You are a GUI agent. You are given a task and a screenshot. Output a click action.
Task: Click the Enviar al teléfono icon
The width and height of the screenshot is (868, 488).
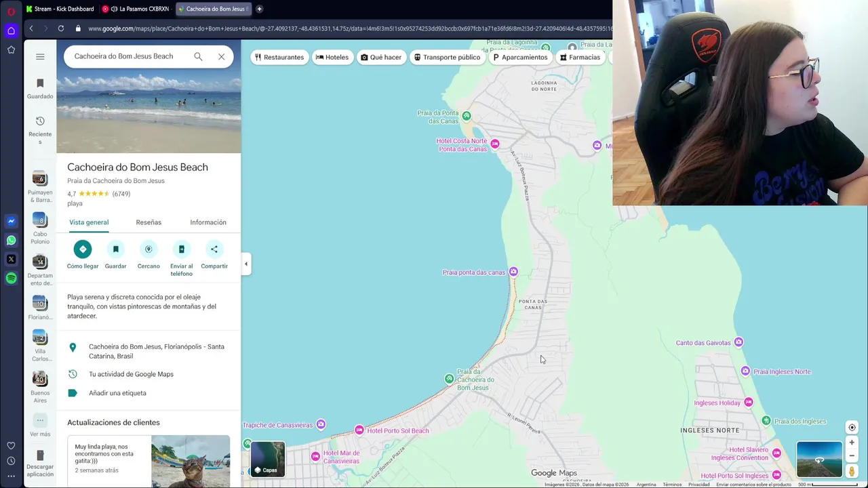coord(181,249)
